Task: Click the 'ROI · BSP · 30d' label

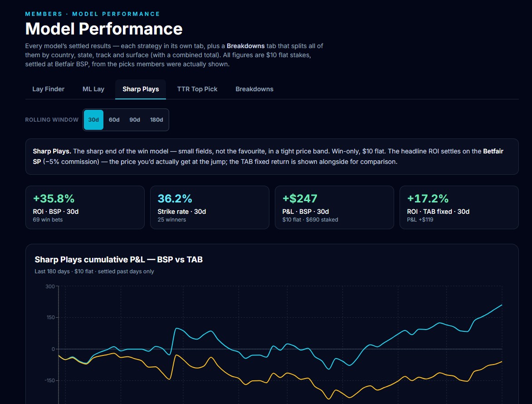Action: point(56,212)
